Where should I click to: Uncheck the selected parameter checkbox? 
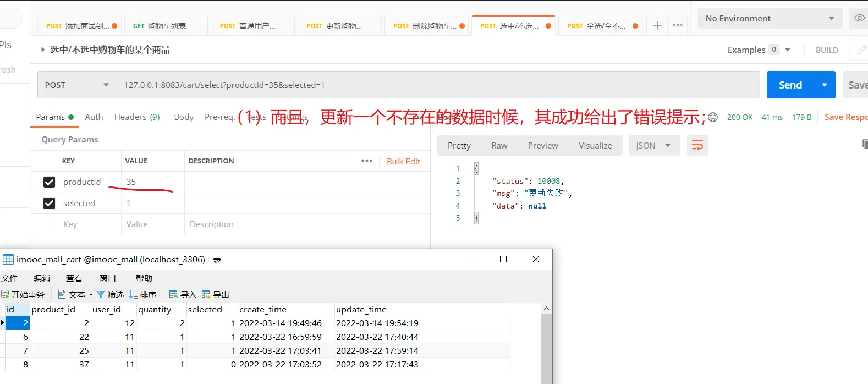[x=49, y=204]
